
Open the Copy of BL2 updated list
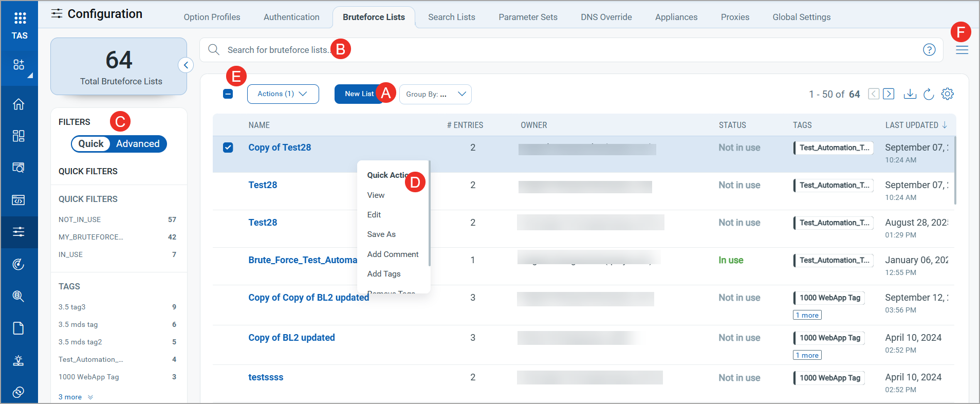point(291,338)
